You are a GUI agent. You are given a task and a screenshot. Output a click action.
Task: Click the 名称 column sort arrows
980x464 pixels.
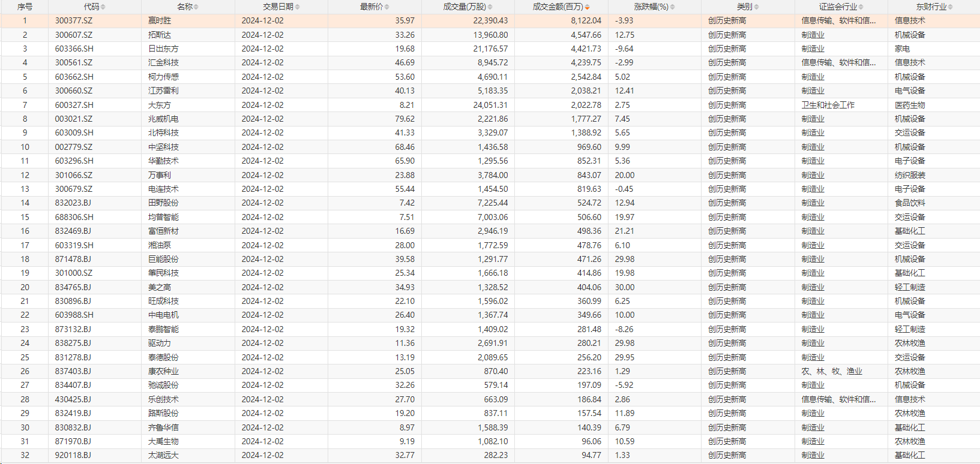(x=196, y=7)
